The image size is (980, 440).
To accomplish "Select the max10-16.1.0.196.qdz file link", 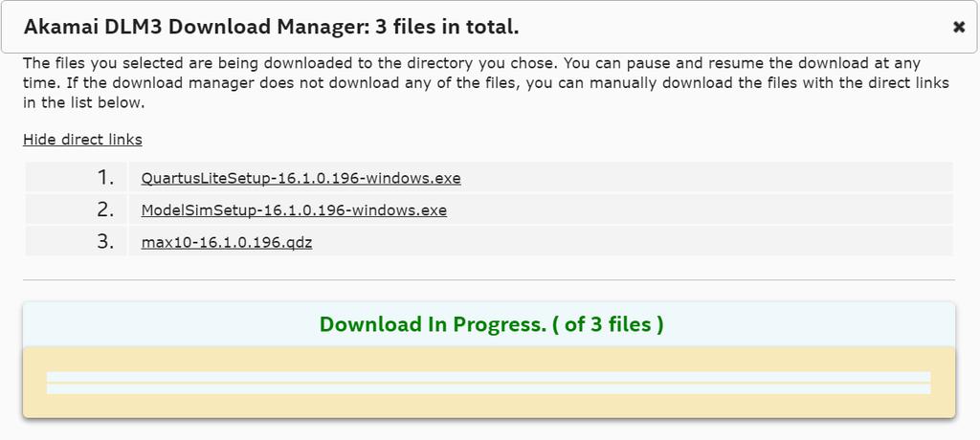I will (226, 242).
